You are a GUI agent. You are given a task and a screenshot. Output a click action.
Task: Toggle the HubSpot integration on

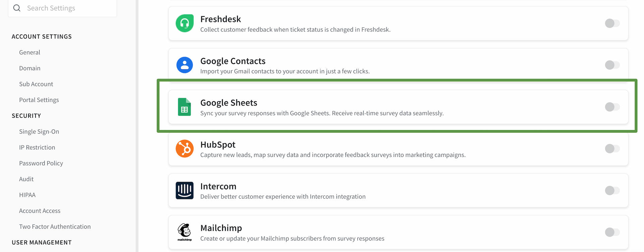click(612, 149)
